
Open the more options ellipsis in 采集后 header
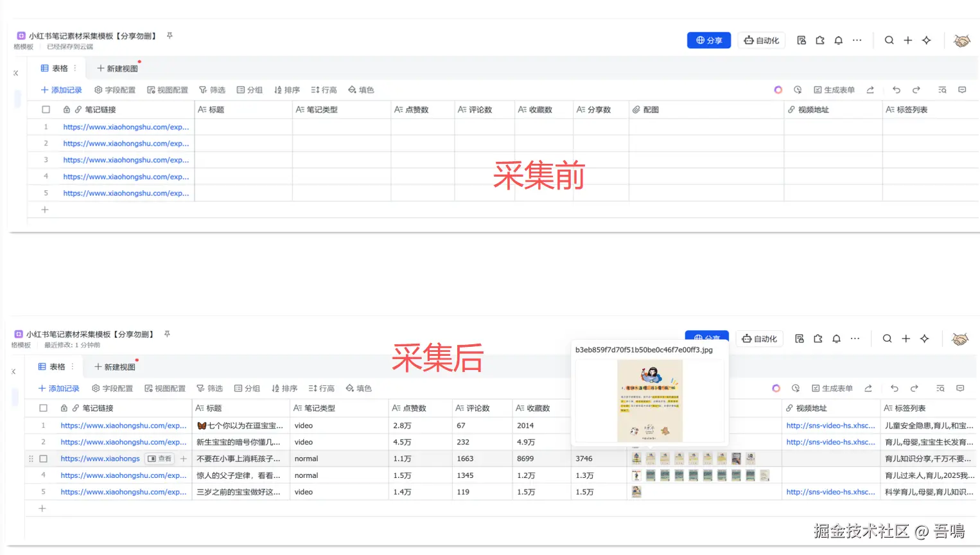pos(855,339)
